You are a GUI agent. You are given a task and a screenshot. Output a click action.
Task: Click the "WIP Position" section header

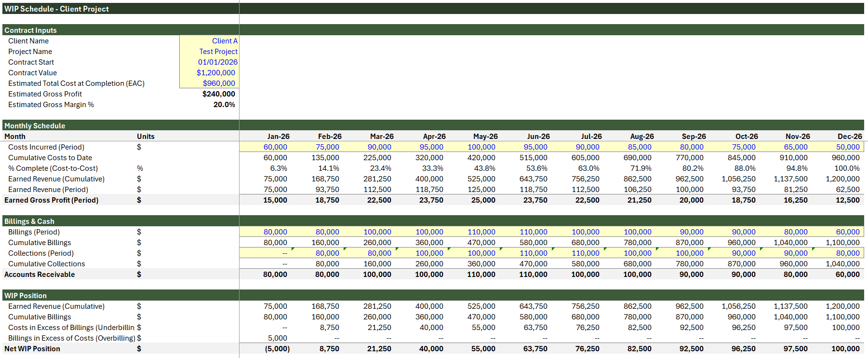pyautogui.click(x=26, y=295)
